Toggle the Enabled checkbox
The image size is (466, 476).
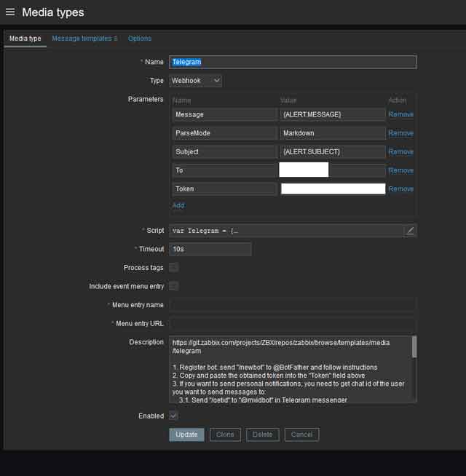173,416
